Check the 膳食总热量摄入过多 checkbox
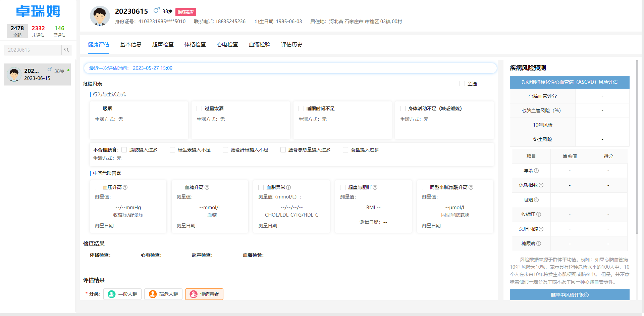This screenshot has height=316, width=644. click(283, 150)
